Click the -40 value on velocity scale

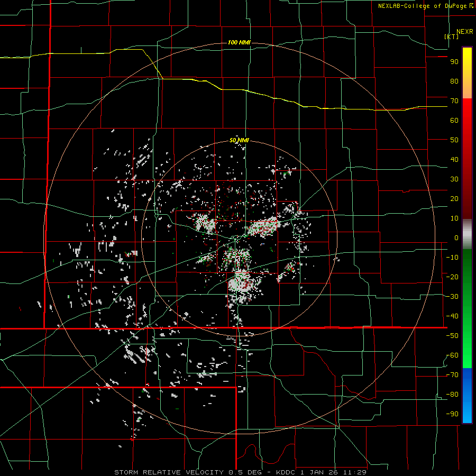click(452, 316)
